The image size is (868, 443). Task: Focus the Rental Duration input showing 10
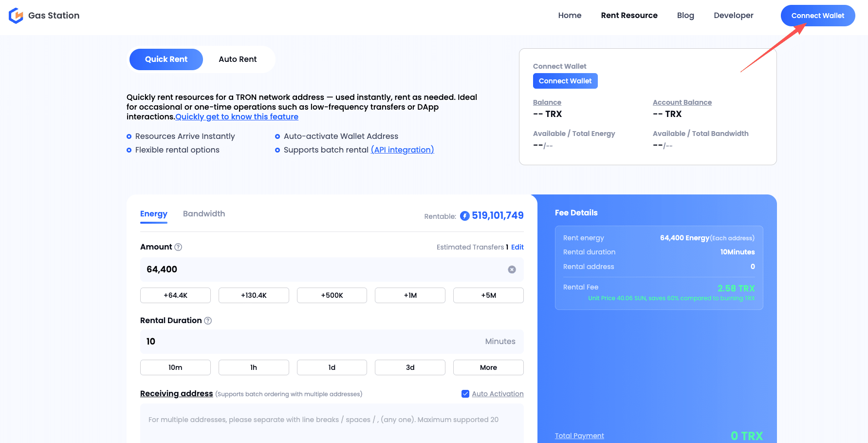coord(332,342)
